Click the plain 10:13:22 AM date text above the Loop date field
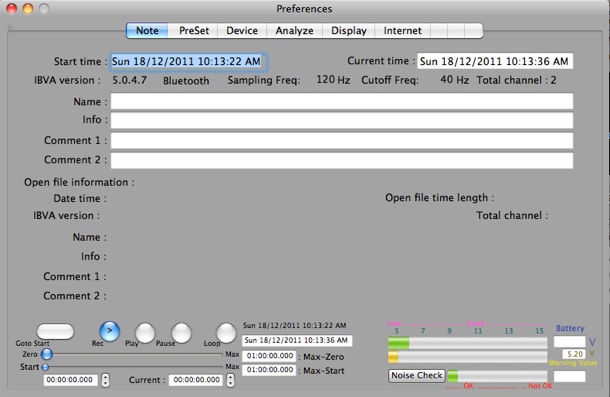The width and height of the screenshot is (610, 397). click(294, 325)
